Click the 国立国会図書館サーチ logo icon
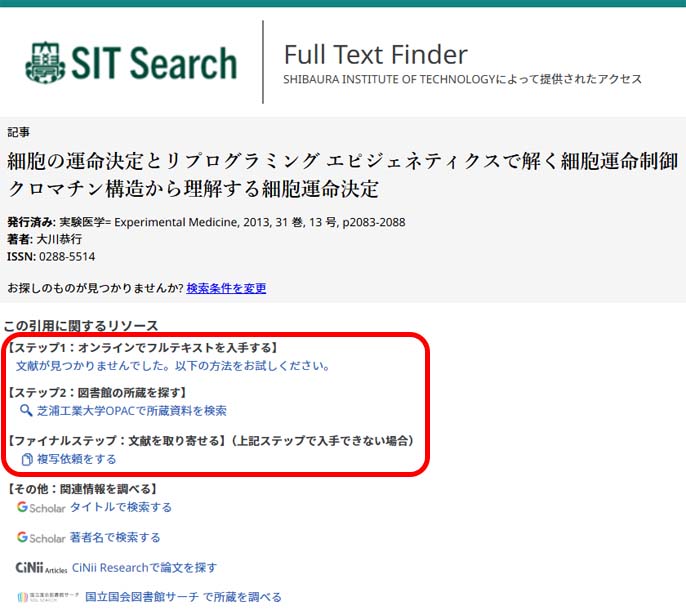Screen dimensions: 686x615 pos(48,597)
